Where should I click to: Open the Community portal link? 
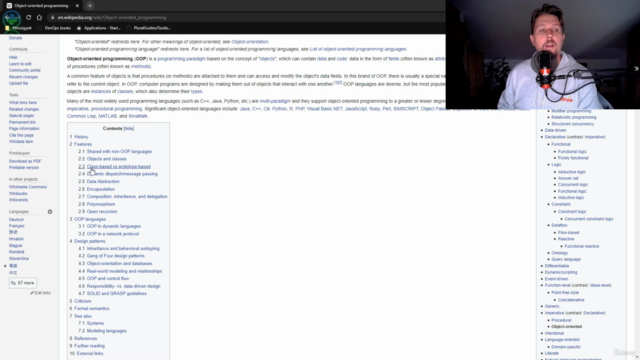point(24,71)
